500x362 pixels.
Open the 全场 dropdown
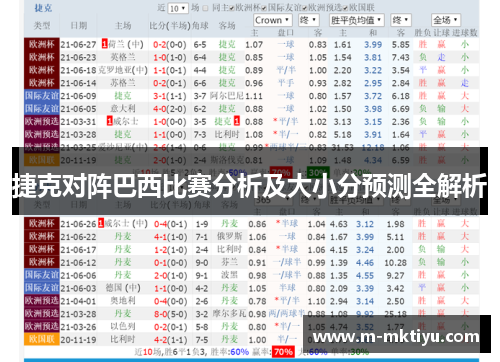(446, 20)
